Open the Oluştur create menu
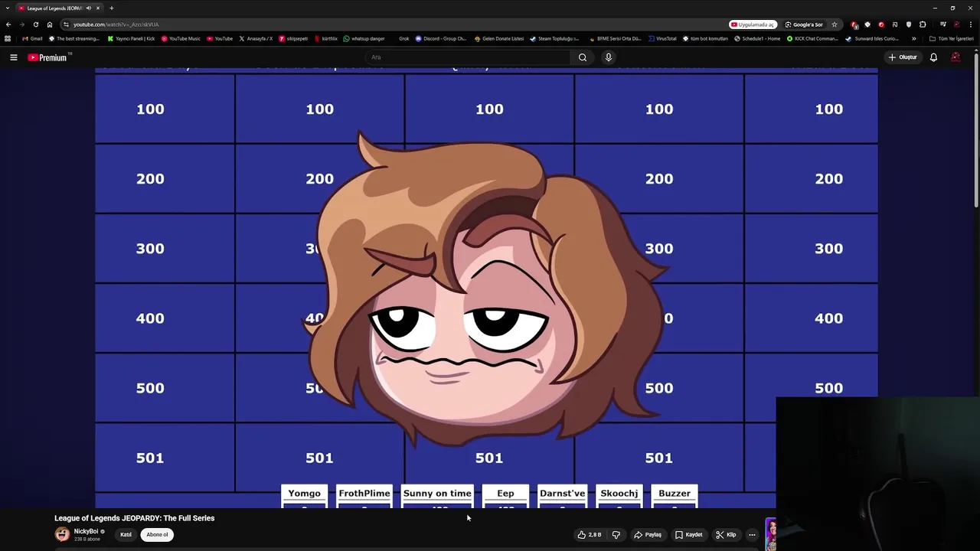The image size is (980, 551). point(903,57)
